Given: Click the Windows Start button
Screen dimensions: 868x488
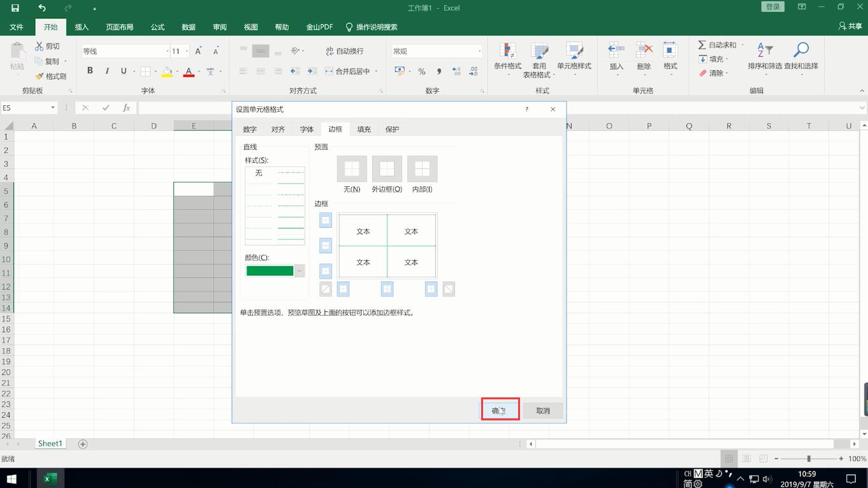Looking at the screenshot, I should click(11, 478).
